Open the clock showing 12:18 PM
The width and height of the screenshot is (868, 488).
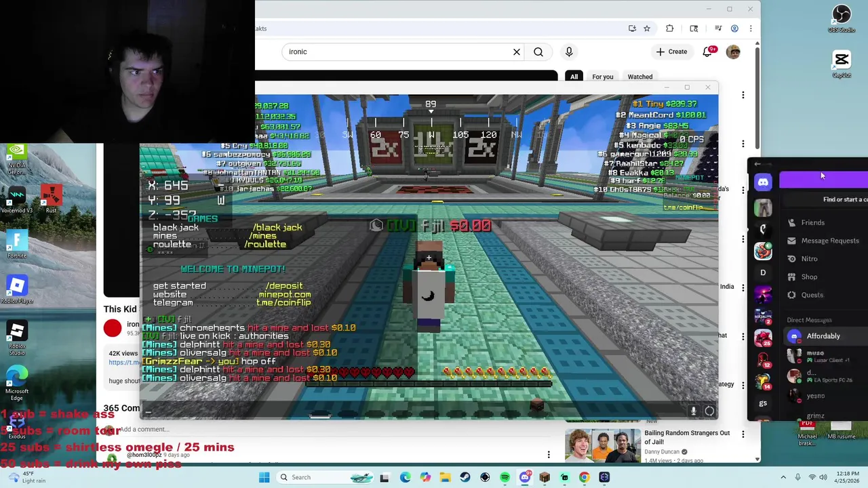point(846,477)
